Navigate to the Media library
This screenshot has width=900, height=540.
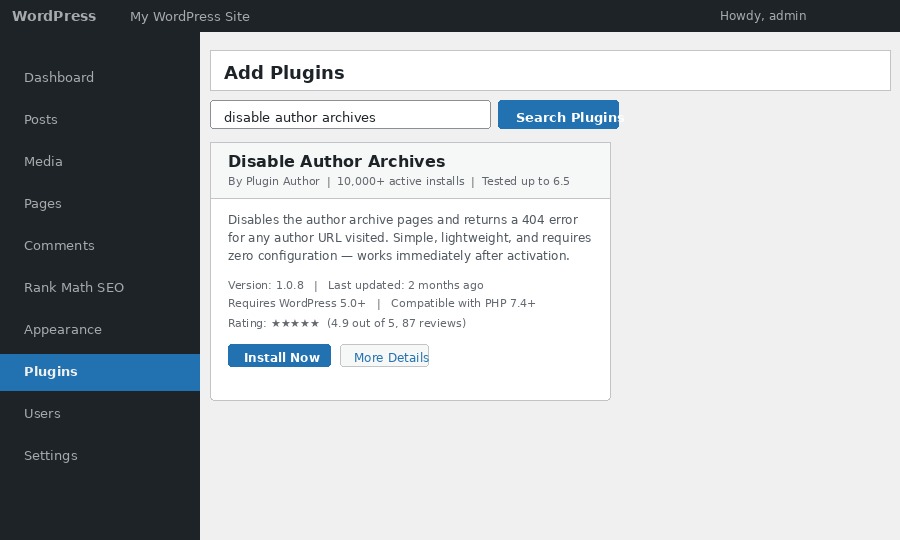tap(43, 161)
